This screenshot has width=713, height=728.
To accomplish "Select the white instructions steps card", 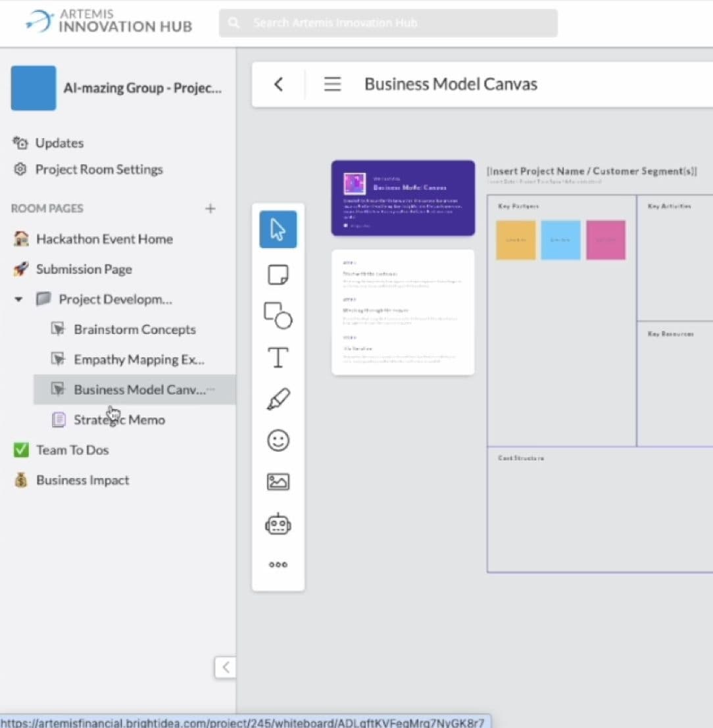I will tap(403, 312).
